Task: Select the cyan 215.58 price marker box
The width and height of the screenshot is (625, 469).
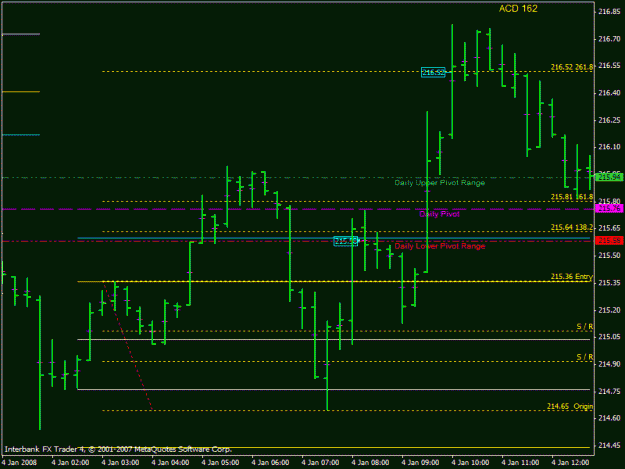Action: (346, 241)
